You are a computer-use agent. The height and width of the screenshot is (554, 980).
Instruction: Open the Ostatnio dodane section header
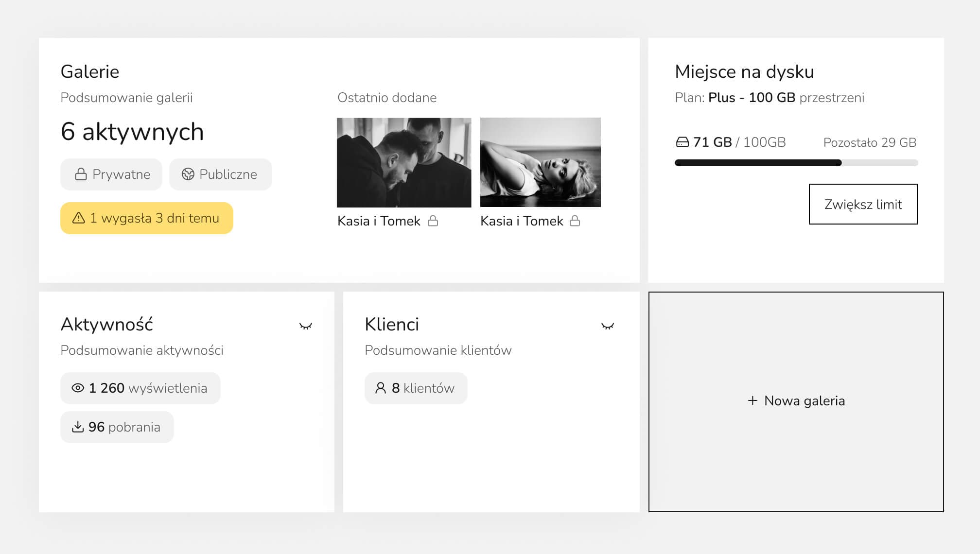[x=387, y=98]
